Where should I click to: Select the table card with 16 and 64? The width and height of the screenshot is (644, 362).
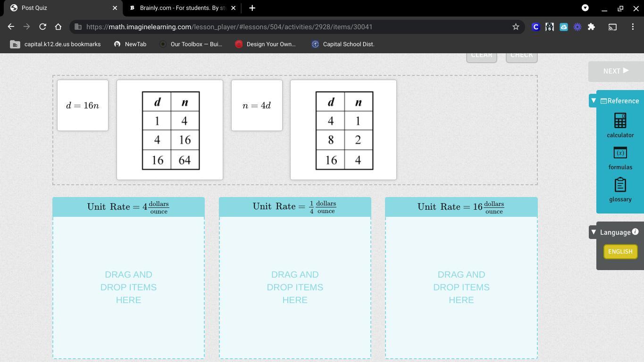pos(170,130)
